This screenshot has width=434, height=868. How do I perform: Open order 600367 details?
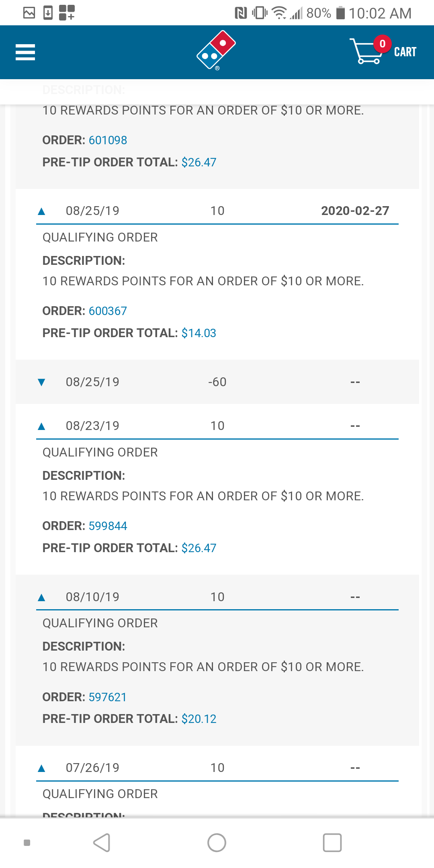click(x=107, y=311)
